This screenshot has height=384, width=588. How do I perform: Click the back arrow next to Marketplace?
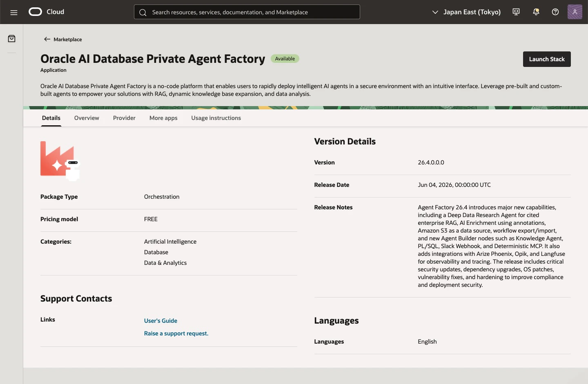point(47,39)
